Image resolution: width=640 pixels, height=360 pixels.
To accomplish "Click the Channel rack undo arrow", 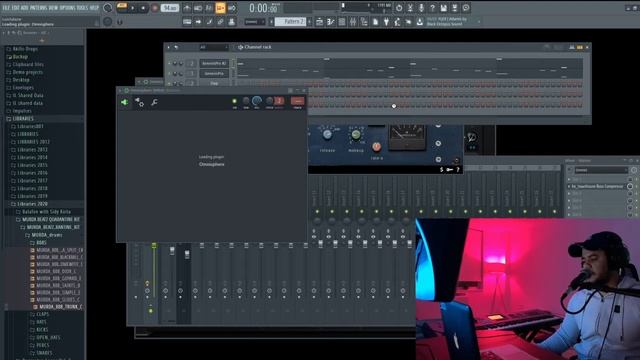I will point(176,47).
